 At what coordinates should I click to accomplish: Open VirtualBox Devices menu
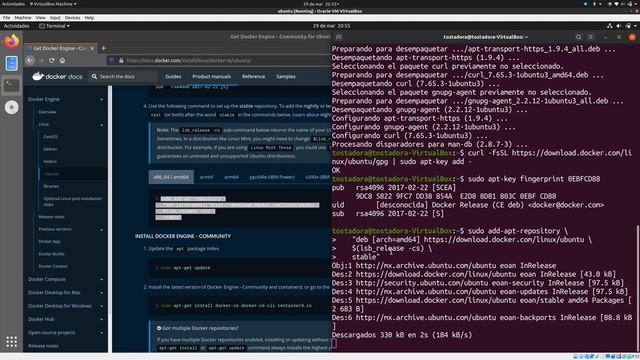pos(73,18)
